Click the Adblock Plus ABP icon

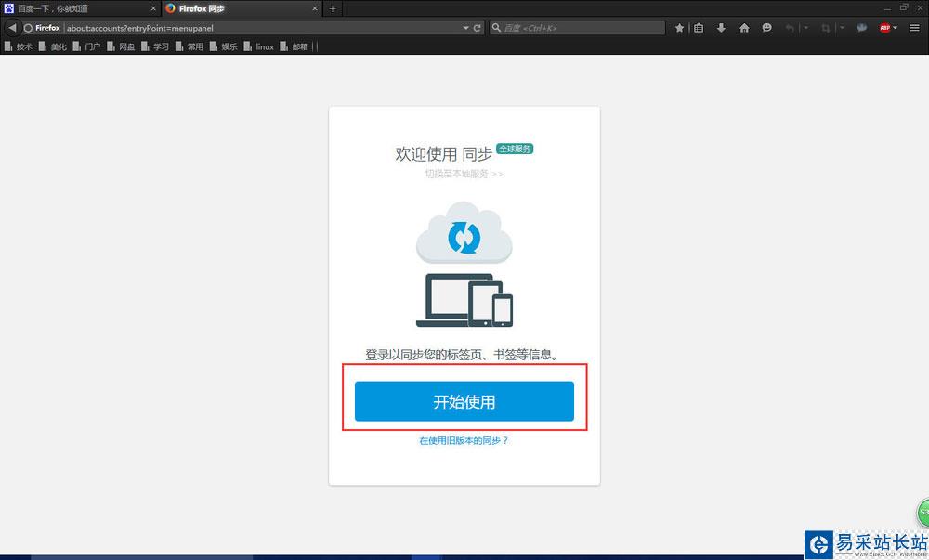coord(884,28)
